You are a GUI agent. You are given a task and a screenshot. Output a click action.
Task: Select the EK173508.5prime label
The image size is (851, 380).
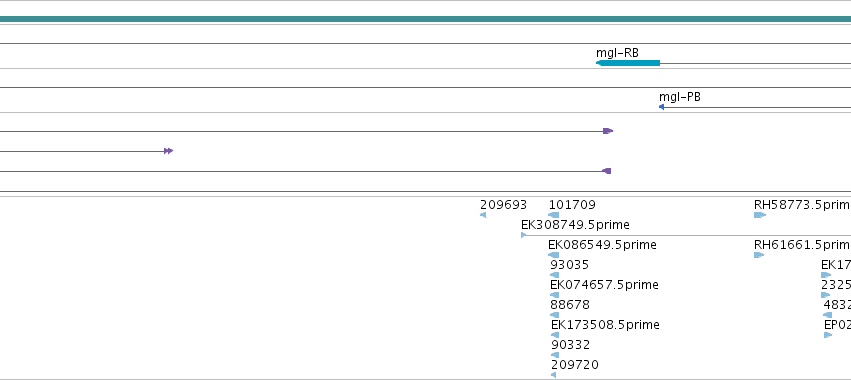pyautogui.click(x=605, y=325)
